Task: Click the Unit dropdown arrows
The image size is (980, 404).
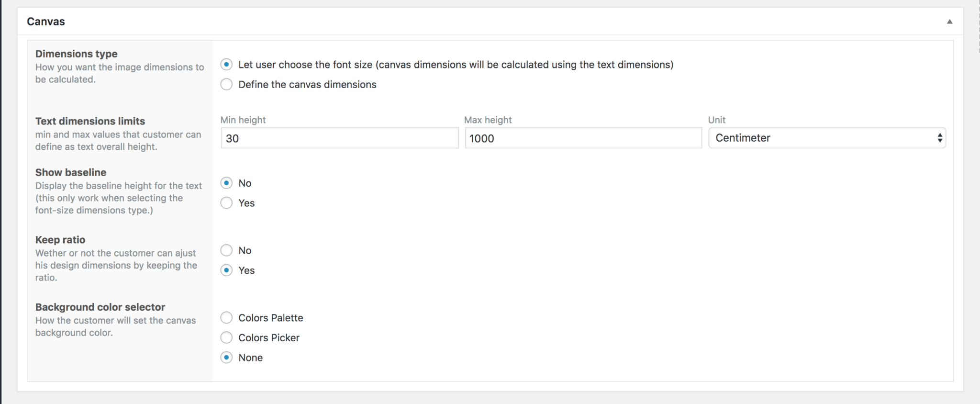Action: click(940, 138)
